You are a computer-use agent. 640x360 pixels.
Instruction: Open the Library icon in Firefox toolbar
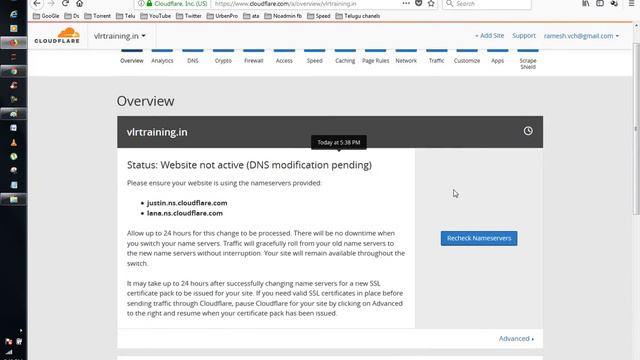(x=586, y=3)
